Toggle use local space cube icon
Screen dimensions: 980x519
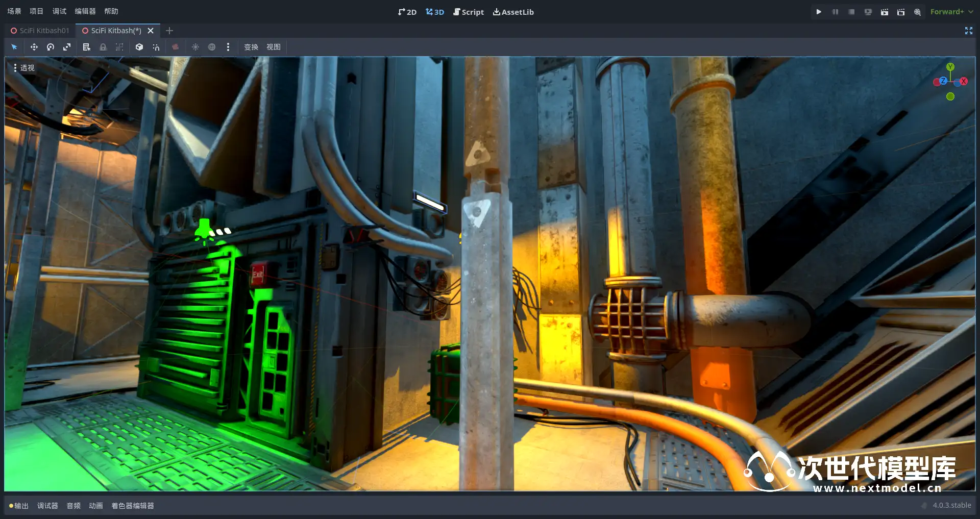pos(139,47)
